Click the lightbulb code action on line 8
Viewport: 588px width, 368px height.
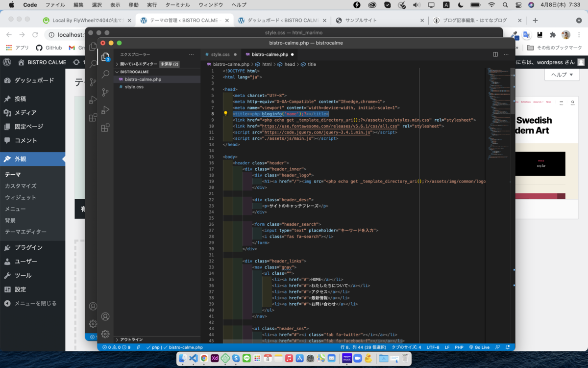pos(226,113)
